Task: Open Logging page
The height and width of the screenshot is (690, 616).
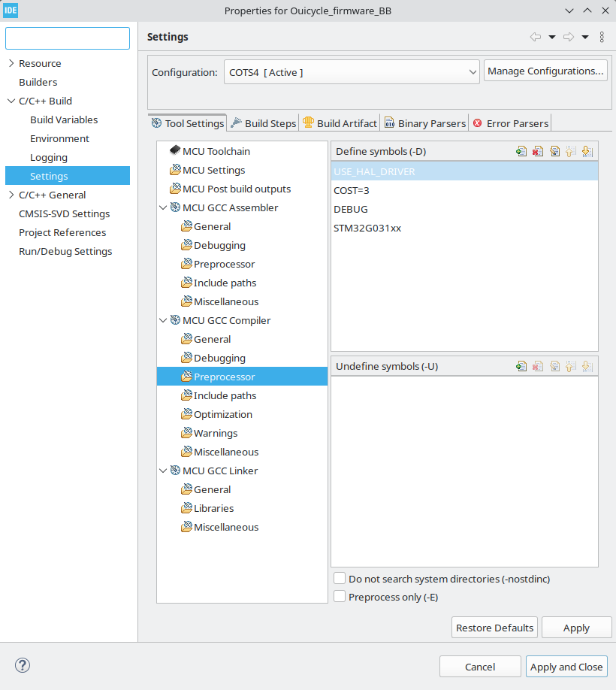Action: pos(49,158)
